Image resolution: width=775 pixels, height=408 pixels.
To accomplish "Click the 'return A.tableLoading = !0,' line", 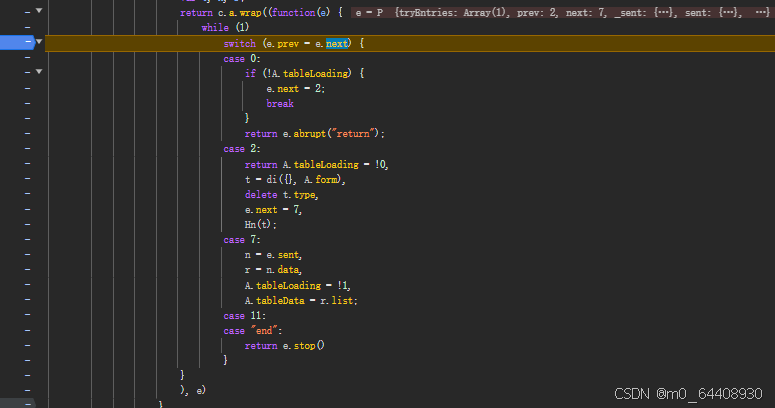I will click(x=316, y=165).
